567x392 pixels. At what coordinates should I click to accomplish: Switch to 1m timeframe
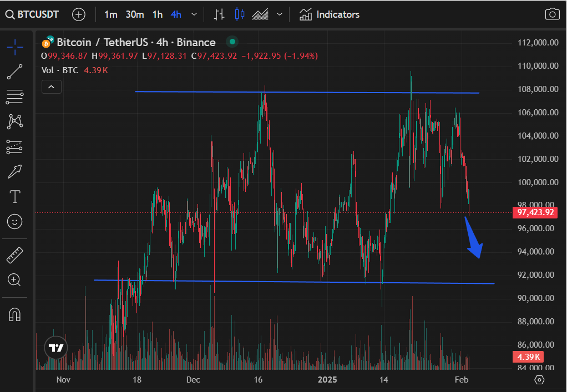tap(110, 14)
